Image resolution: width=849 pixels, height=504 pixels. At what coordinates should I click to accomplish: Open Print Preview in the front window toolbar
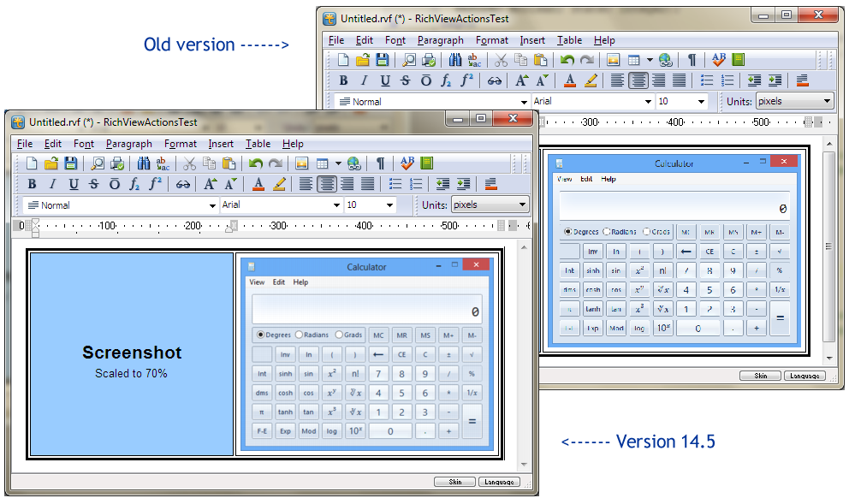(98, 163)
